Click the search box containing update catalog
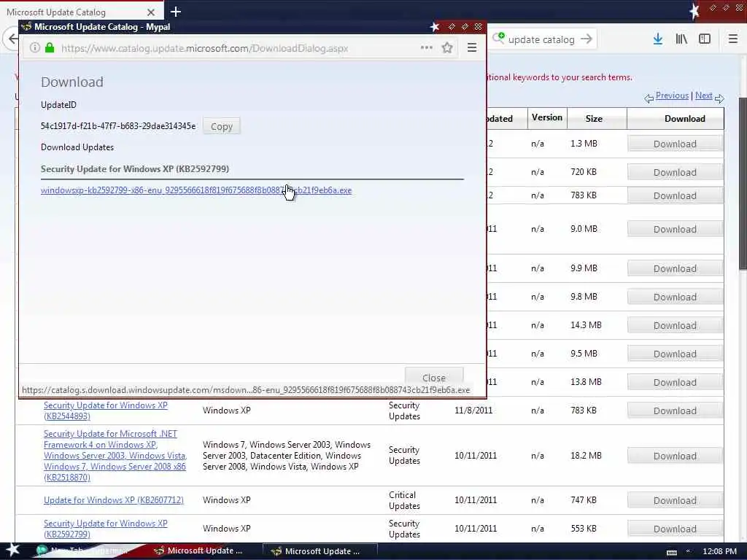 [541, 39]
